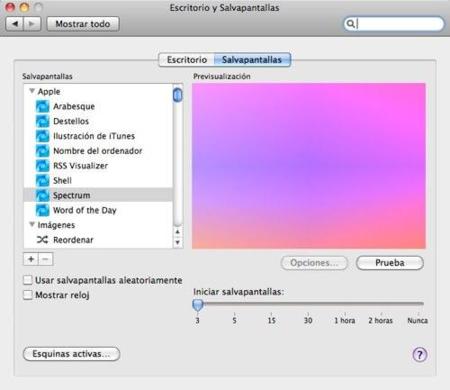This screenshot has height=390, width=450.
Task: Click the 1 hora slider label
Action: (345, 320)
